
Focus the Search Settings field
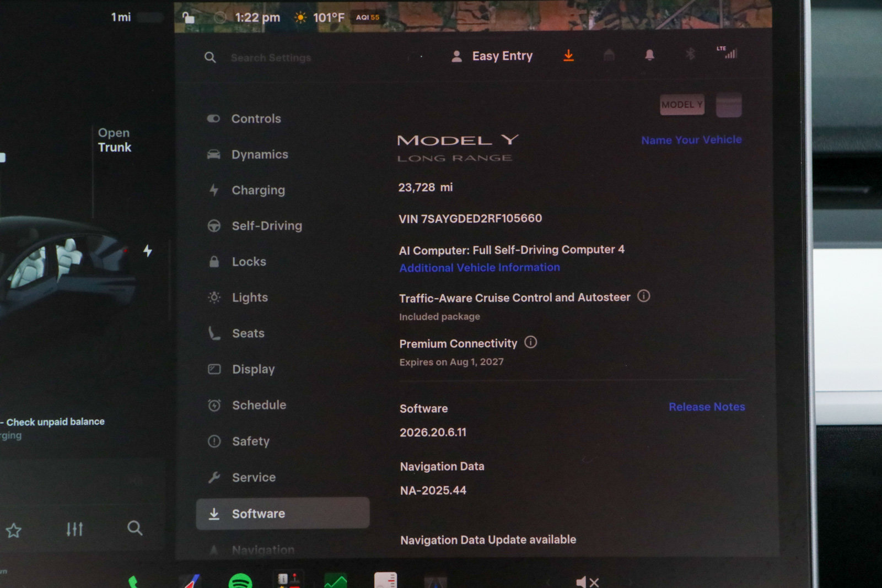pos(271,58)
